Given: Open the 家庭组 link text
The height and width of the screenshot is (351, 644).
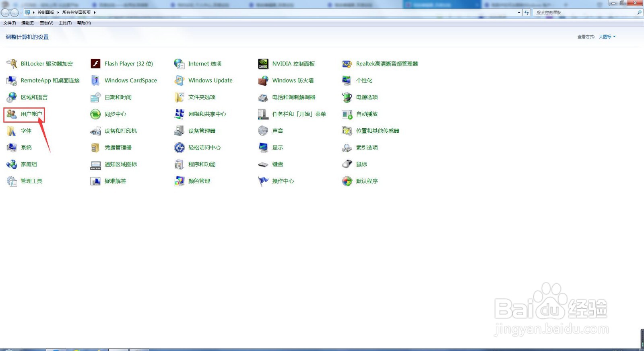Looking at the screenshot, I should pyautogui.click(x=29, y=164).
